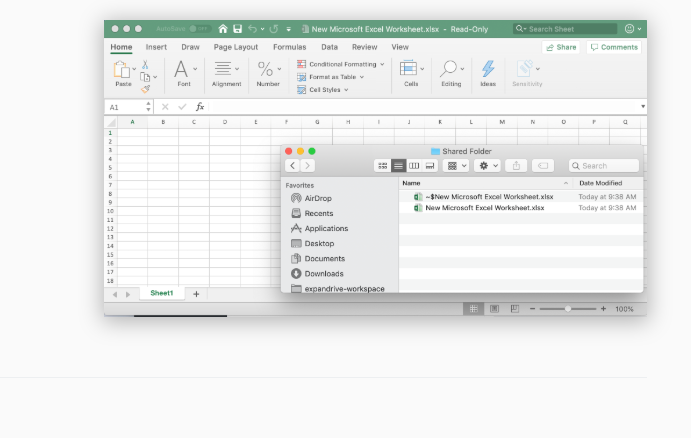Open the Data ribbon tab
The height and width of the screenshot is (438, 691).
tap(329, 47)
